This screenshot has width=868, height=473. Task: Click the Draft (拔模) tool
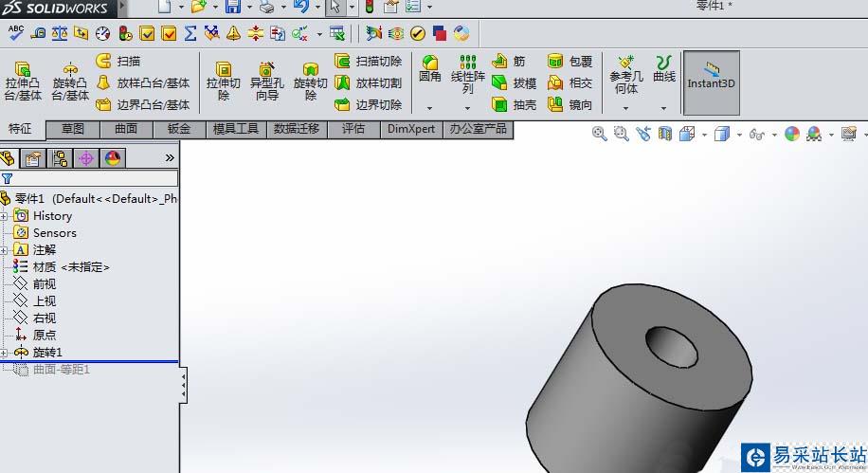[514, 83]
